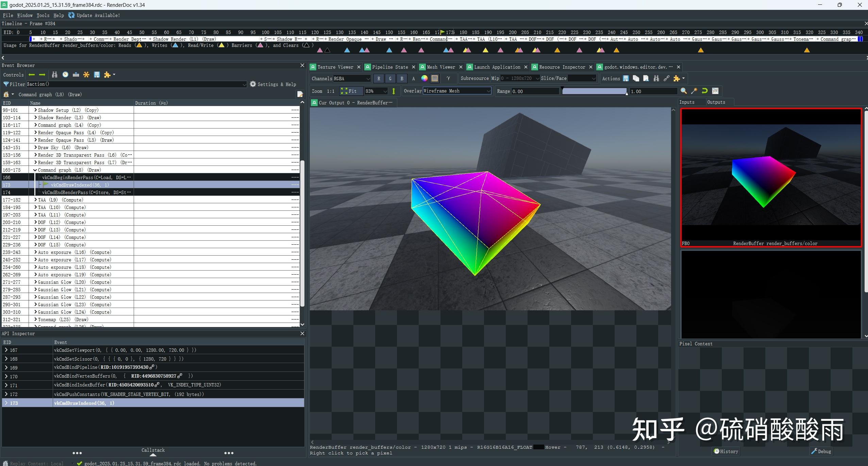The height and width of the screenshot is (466, 868).
Task: Show event timing with the clock icon
Action: tap(65, 75)
